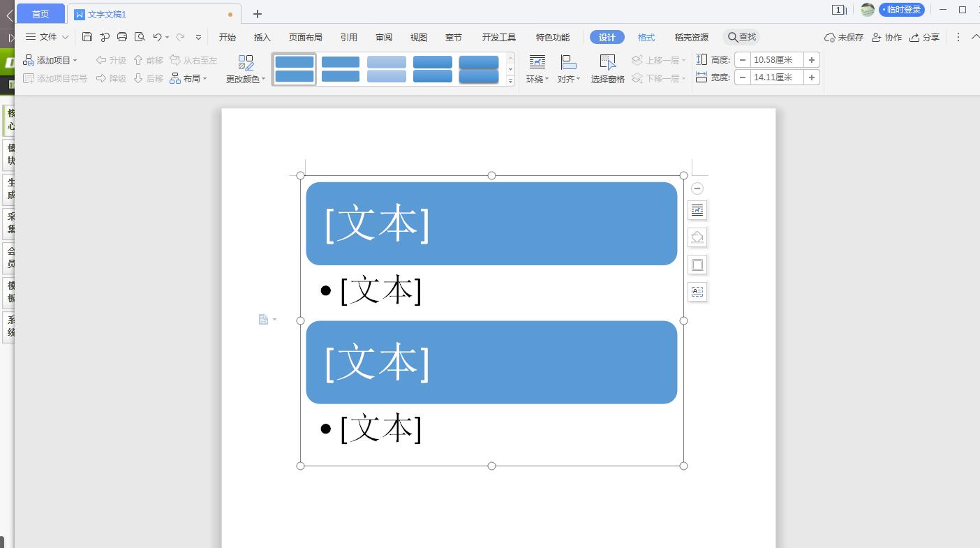The image size is (980, 548).
Task: Select the second SmartArt style thumbnail
Action: pos(341,69)
